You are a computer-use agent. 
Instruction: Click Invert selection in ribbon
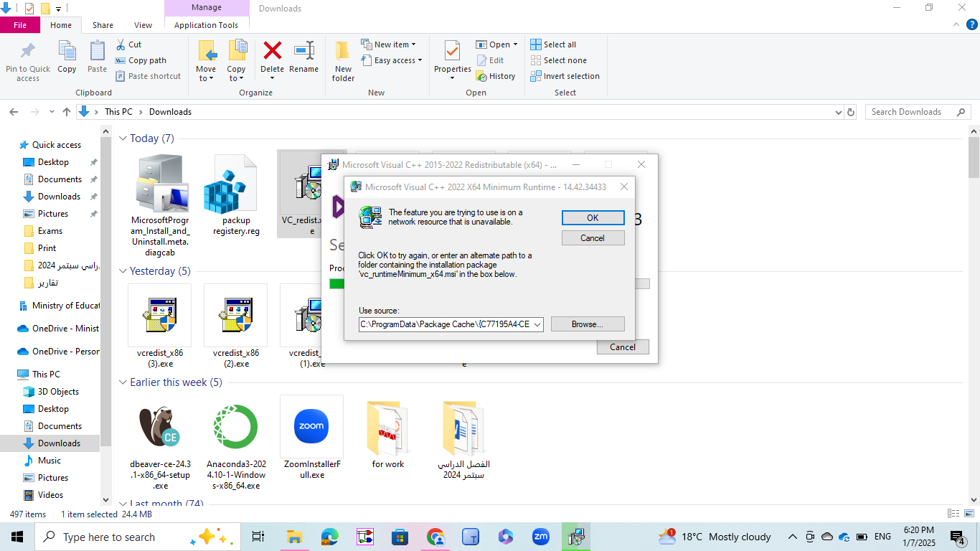tap(565, 76)
